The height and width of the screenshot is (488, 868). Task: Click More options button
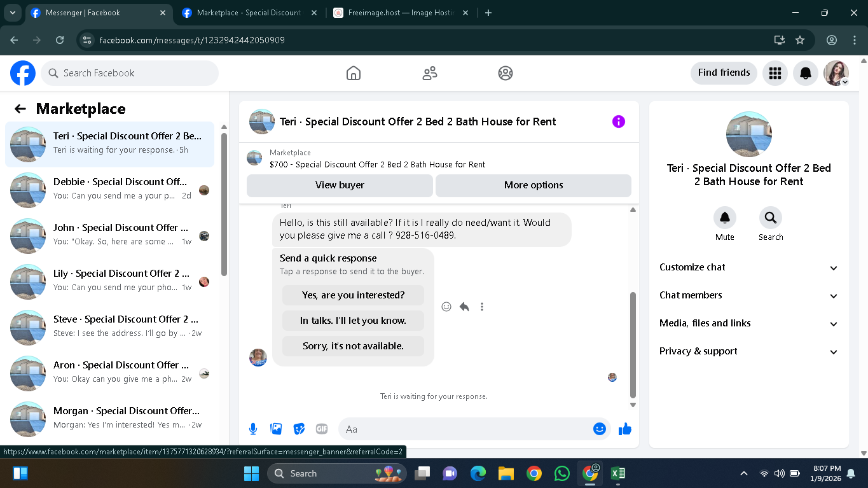(x=534, y=185)
